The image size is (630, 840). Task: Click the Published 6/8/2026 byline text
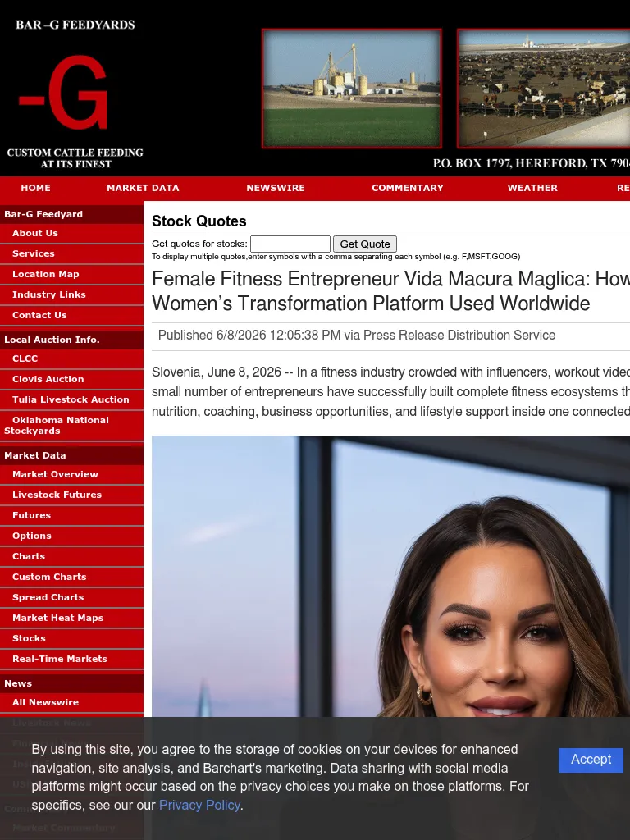click(357, 336)
